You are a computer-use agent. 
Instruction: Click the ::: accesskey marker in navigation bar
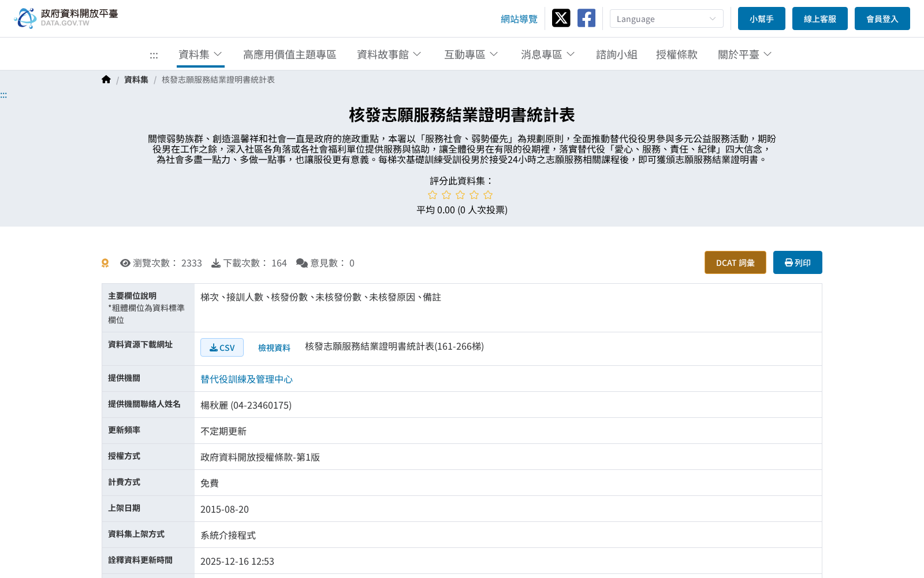154,55
